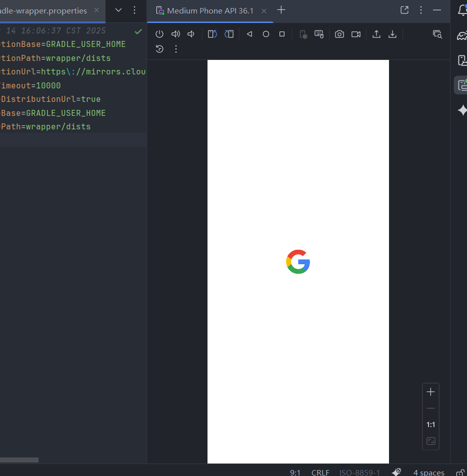
Task: Show hidden editor tabs dropdown
Action: (118, 10)
